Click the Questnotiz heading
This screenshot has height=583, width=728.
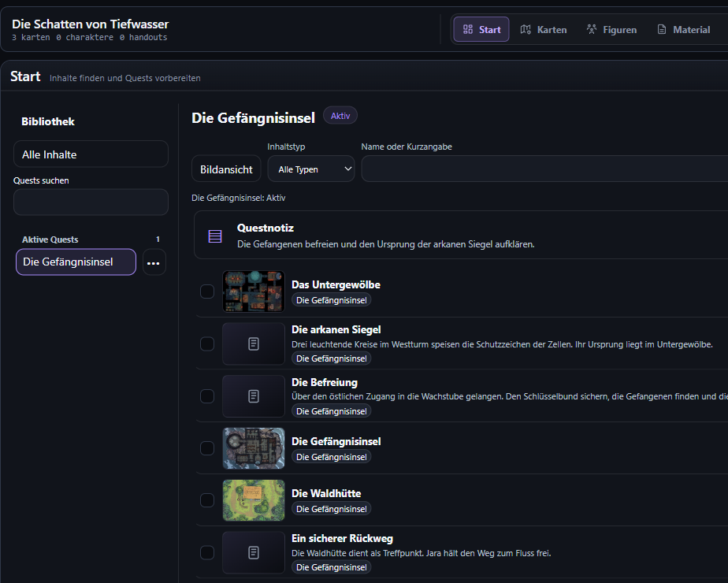tap(265, 228)
